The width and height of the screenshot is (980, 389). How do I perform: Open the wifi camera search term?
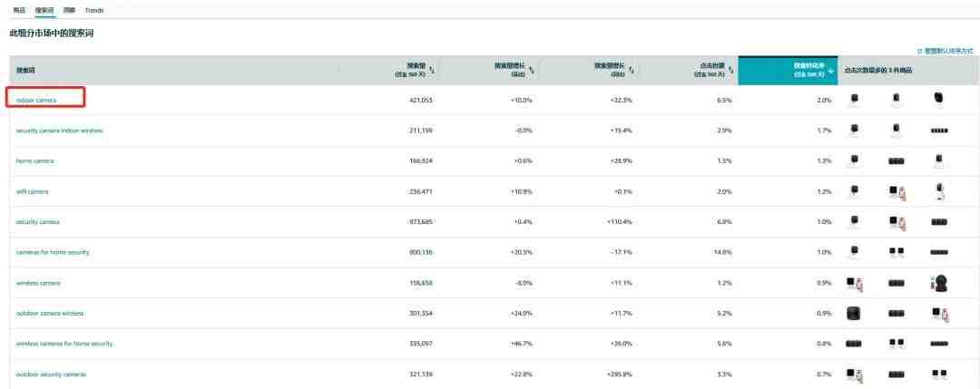pos(32,191)
